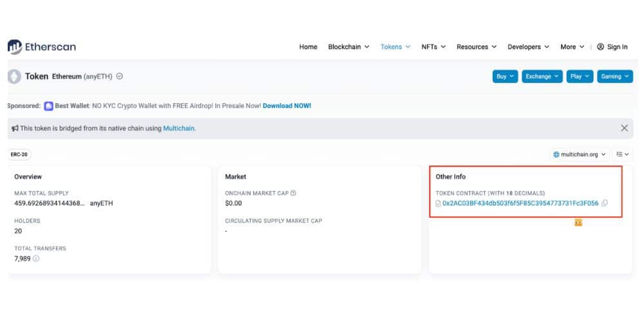
Task: Click the Download NOW! sponsored link
Action: 287,106
